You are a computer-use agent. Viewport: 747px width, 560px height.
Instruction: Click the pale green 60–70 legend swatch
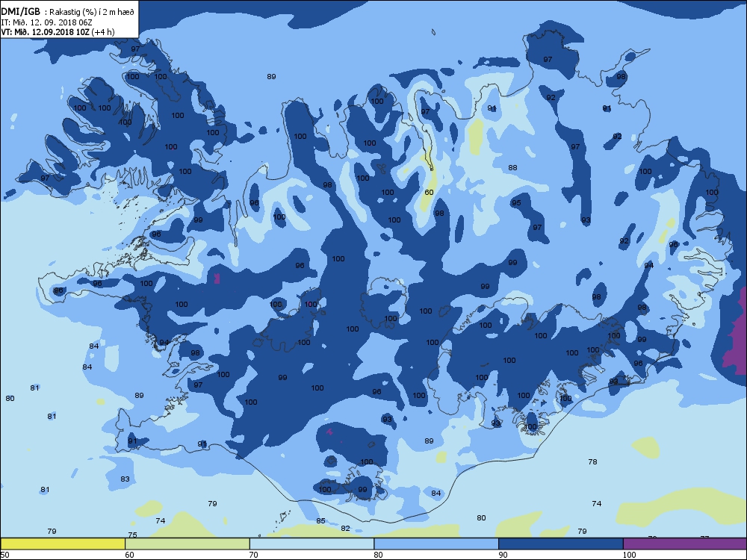point(187,544)
